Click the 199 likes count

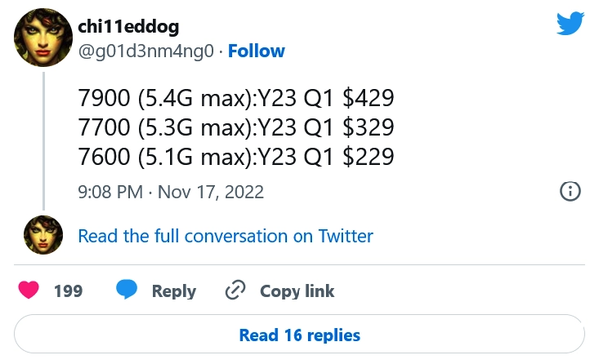68,291
